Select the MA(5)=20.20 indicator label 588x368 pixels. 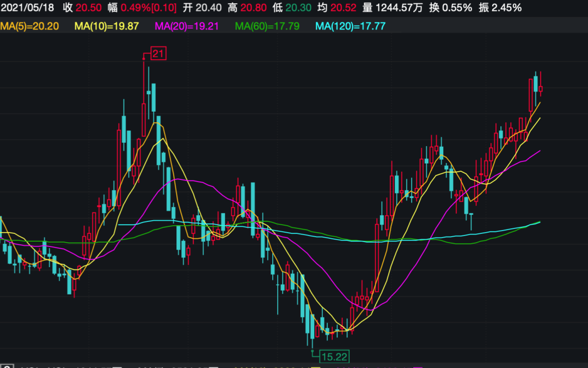[x=29, y=26]
